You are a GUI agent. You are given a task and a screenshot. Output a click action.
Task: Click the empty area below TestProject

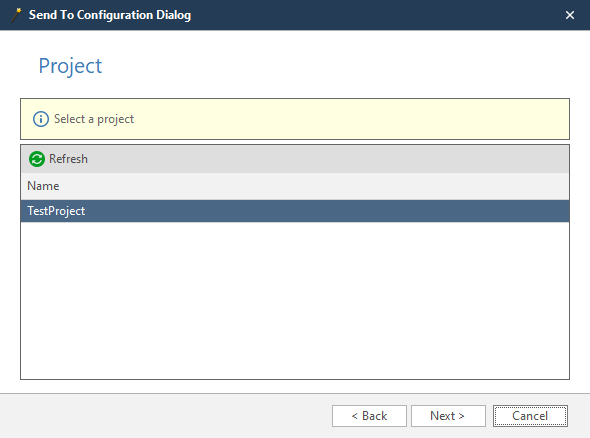pos(295,300)
